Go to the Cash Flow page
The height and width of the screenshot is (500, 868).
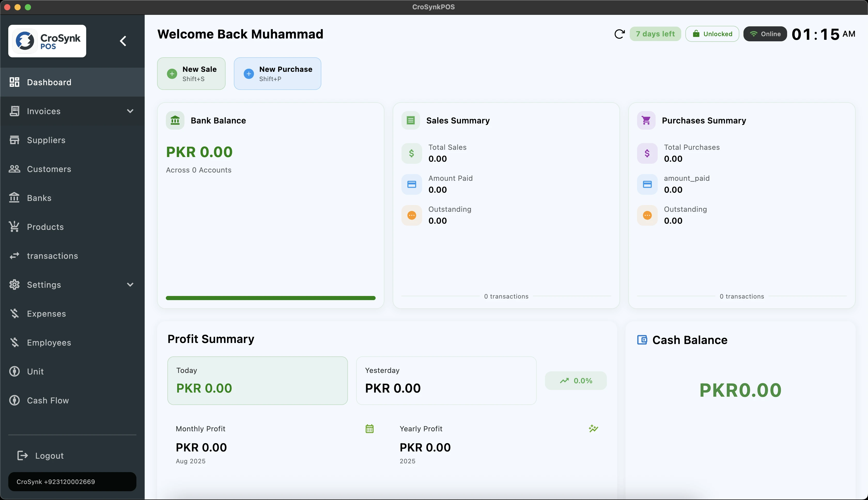coord(48,400)
